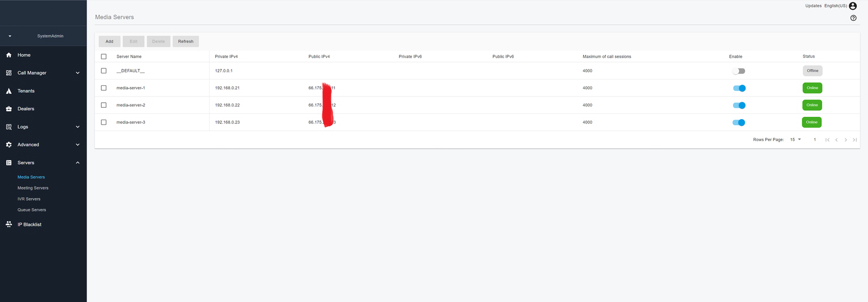Click the Dealers briefcase icon

[9, 109]
